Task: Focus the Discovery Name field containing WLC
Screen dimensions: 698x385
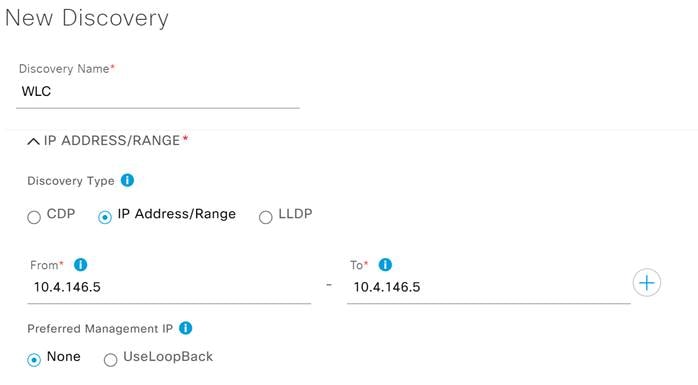Action: (x=158, y=92)
